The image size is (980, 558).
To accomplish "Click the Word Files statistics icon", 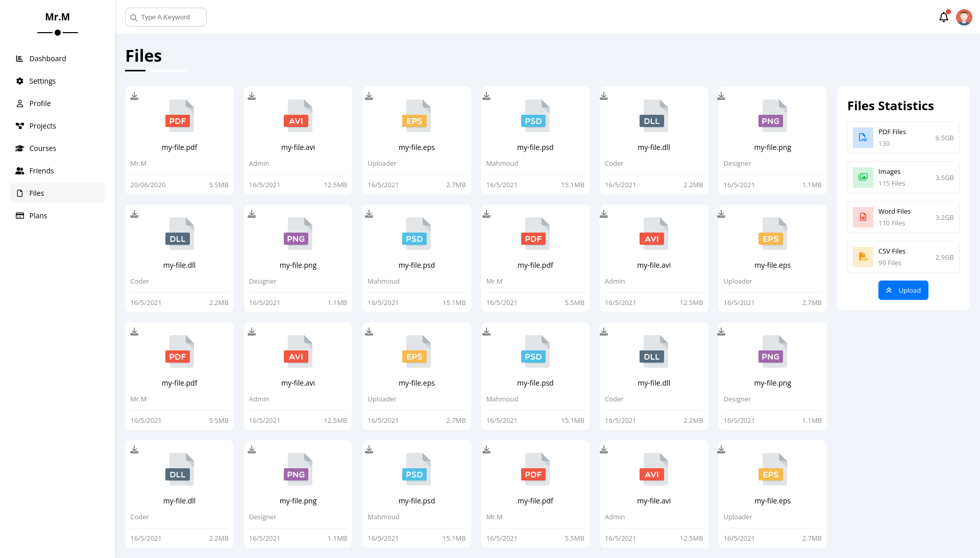I will (x=863, y=217).
